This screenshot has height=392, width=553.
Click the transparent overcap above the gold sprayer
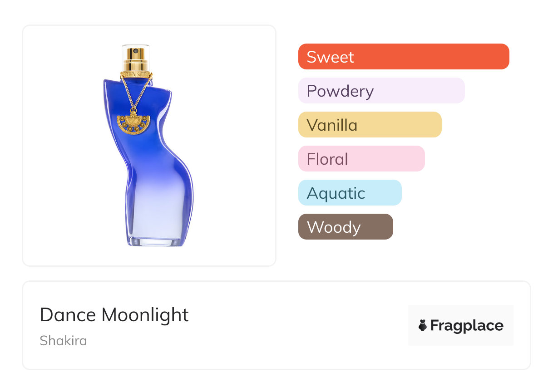point(136,45)
